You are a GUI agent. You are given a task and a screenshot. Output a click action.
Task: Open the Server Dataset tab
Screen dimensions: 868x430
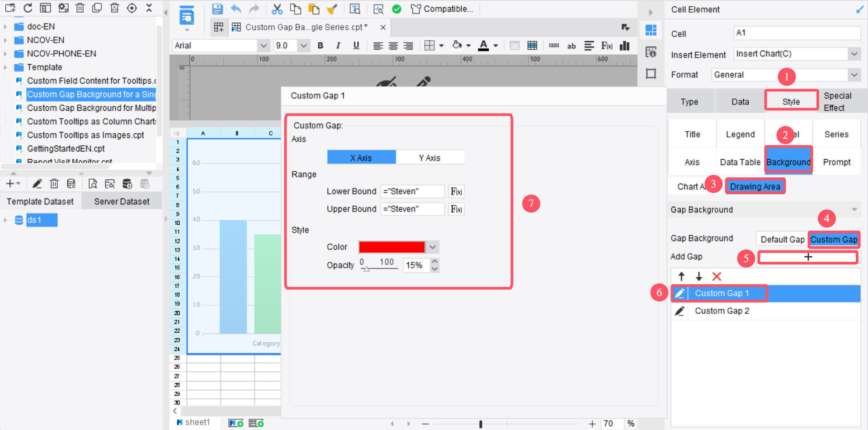click(122, 201)
